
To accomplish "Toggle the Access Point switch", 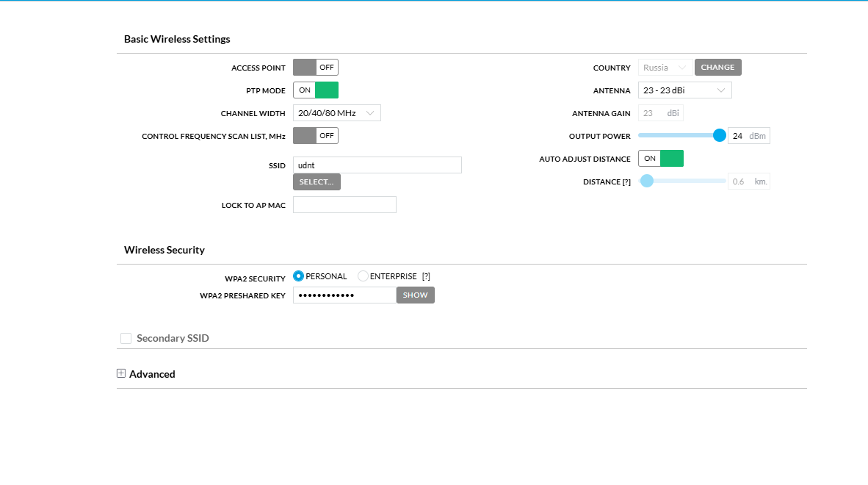I will (315, 68).
